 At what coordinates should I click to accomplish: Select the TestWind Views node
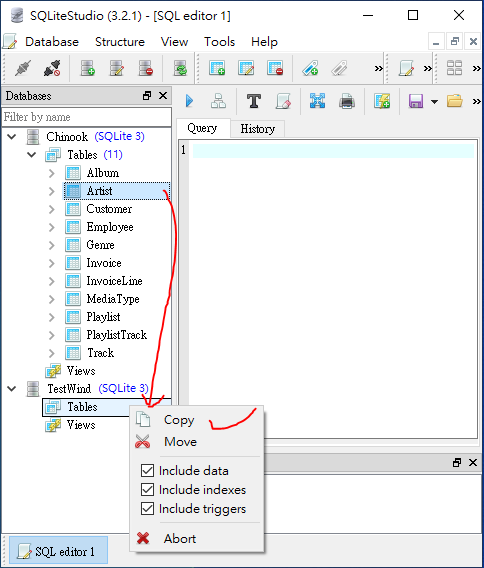point(81,425)
